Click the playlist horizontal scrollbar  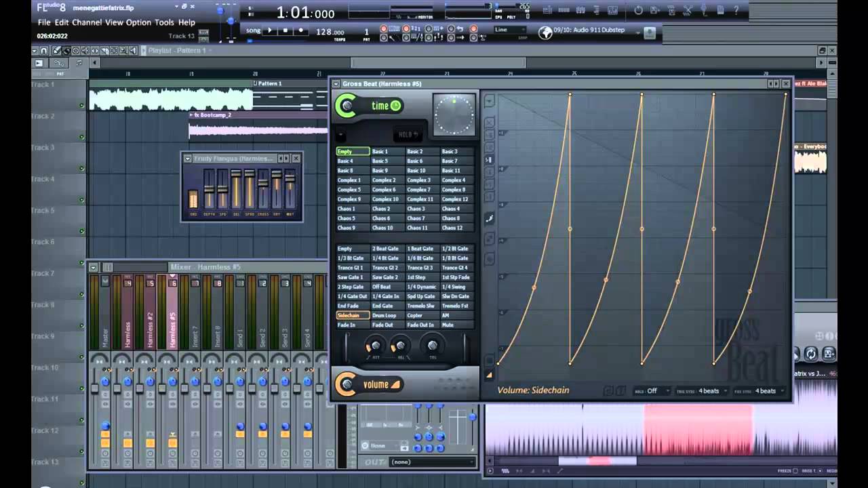click(438, 63)
